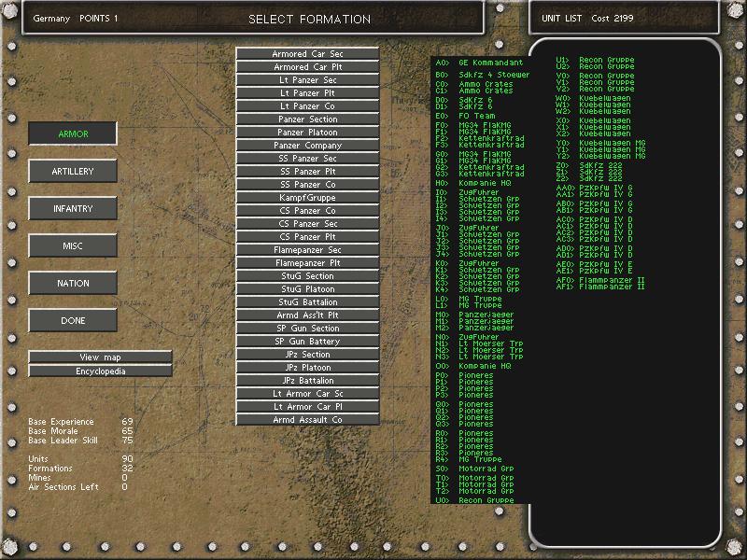Select Panzer Section formation
The height and width of the screenshot is (560, 747).
pyautogui.click(x=307, y=119)
